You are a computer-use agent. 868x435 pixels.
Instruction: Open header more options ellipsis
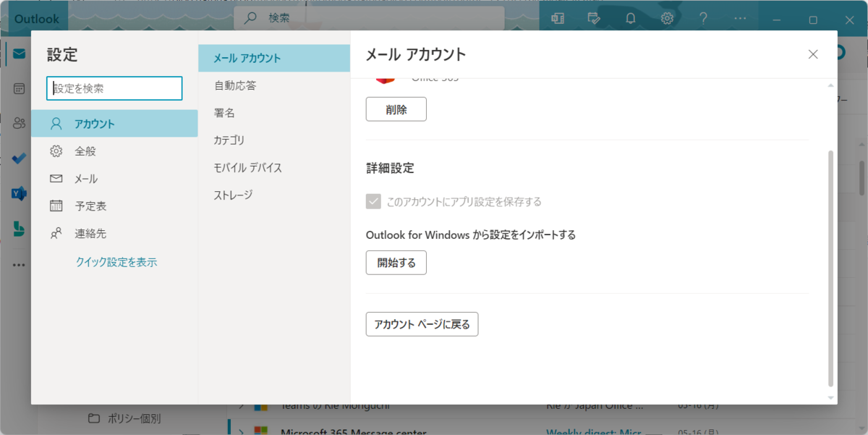(740, 18)
